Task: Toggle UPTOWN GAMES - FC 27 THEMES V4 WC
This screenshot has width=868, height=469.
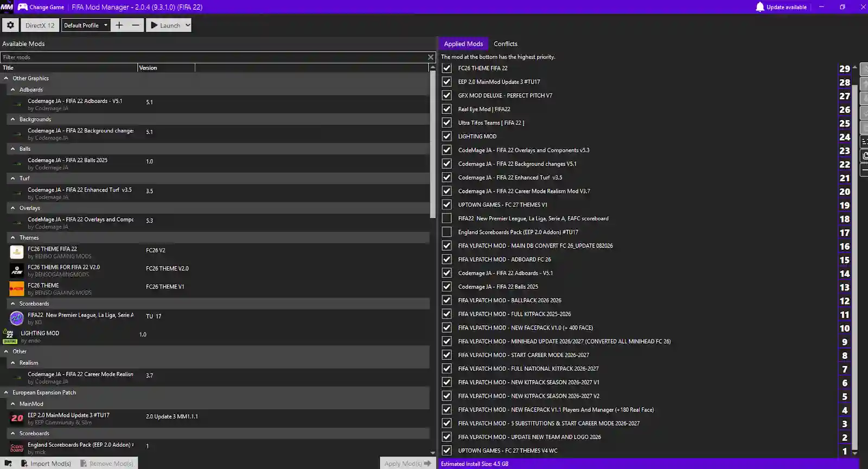Action: (x=446, y=450)
